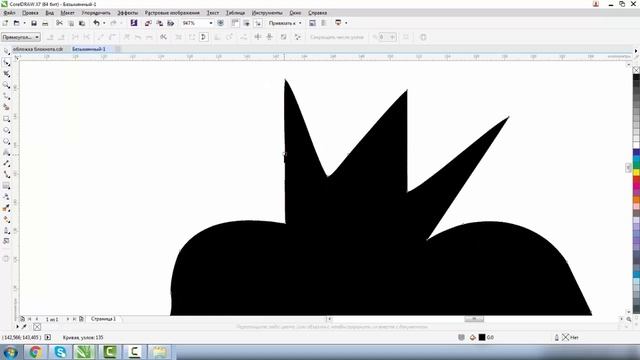640x360 pixels.
Task: Click the no-color swatch atop palette
Action: (636, 70)
